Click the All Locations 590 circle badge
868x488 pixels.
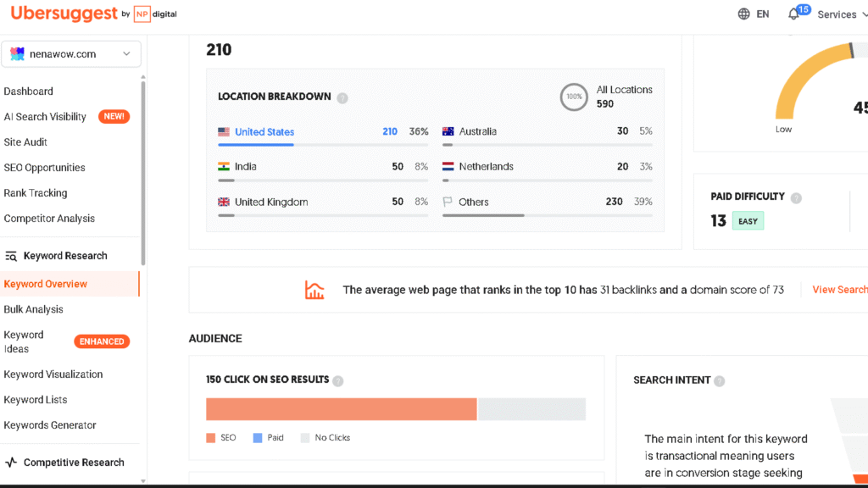coord(574,97)
